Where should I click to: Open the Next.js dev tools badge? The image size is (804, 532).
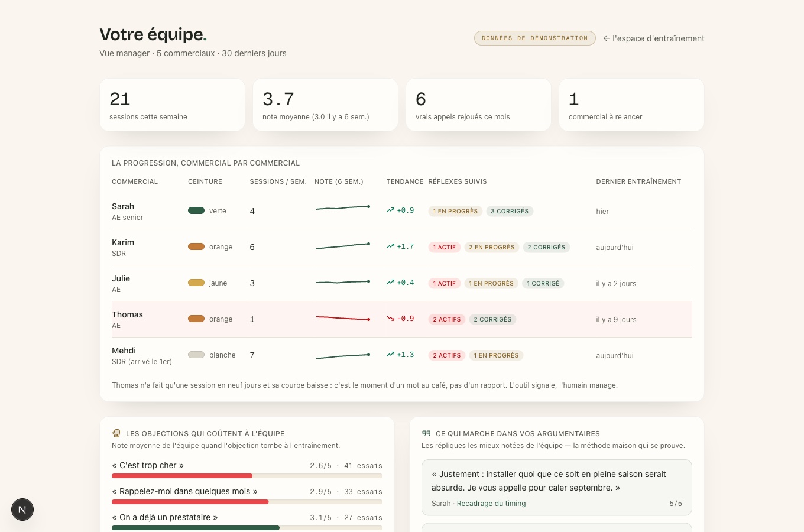(22, 510)
